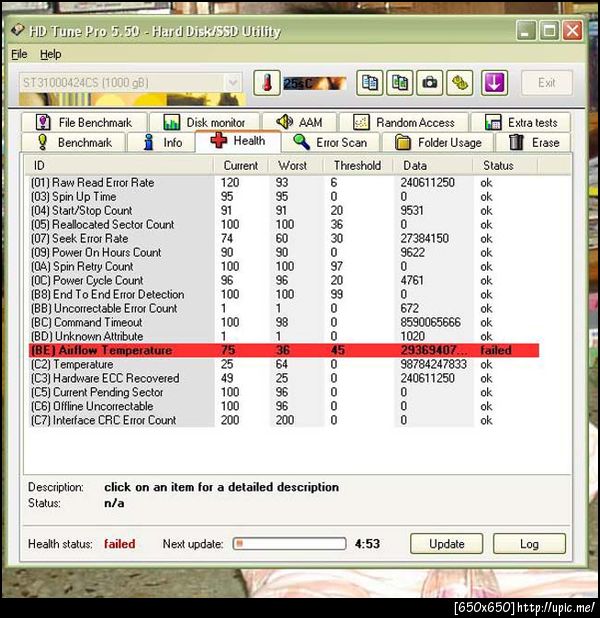Click the 8590065666 data value
The image size is (600, 618).
point(430,322)
